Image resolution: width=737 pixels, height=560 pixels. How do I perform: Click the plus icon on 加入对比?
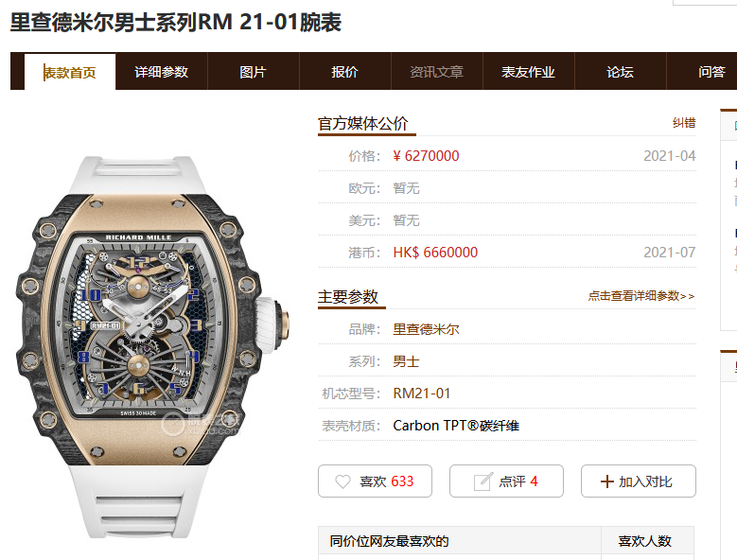(606, 481)
